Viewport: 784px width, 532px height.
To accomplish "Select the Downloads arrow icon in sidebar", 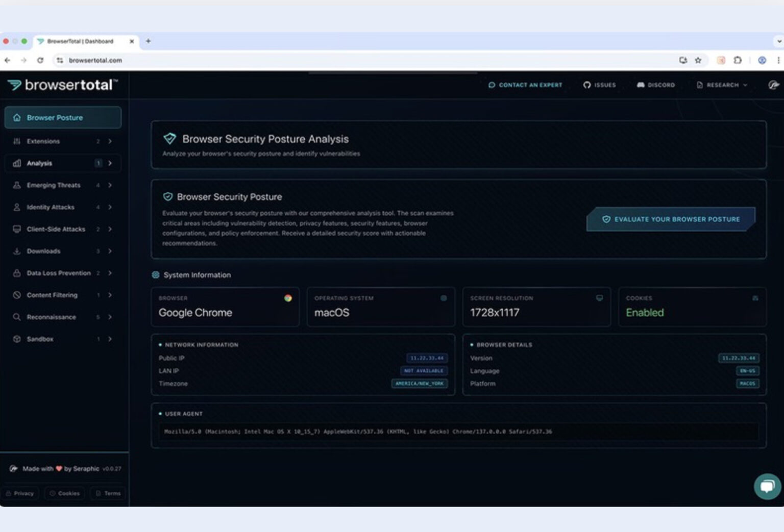I will pos(17,251).
